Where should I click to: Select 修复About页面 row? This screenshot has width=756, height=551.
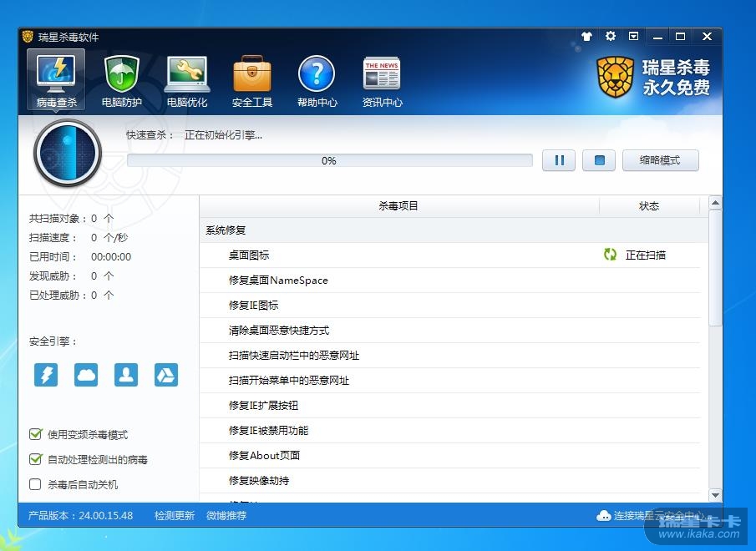tap(449, 456)
